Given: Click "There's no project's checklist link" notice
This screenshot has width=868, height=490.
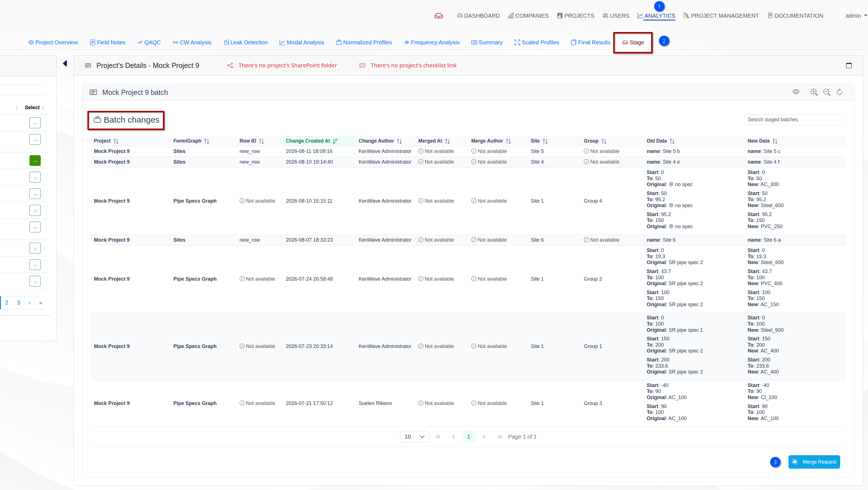Looking at the screenshot, I should point(413,65).
